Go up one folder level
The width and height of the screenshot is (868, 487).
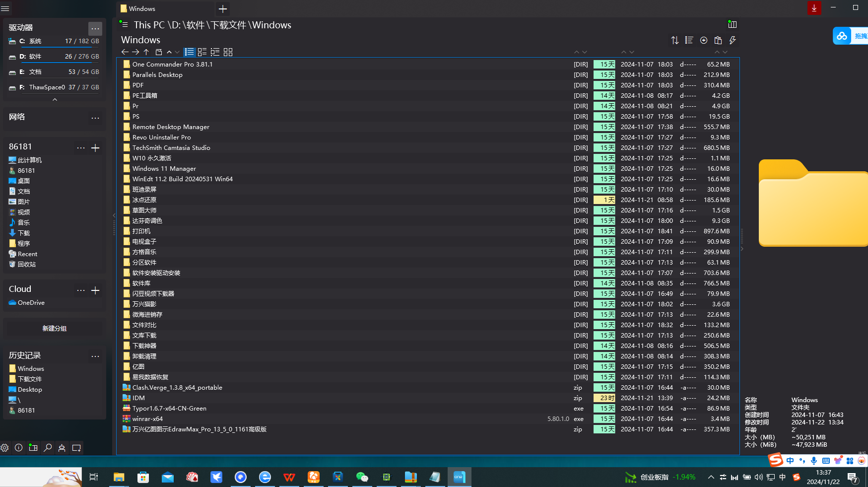pos(146,52)
